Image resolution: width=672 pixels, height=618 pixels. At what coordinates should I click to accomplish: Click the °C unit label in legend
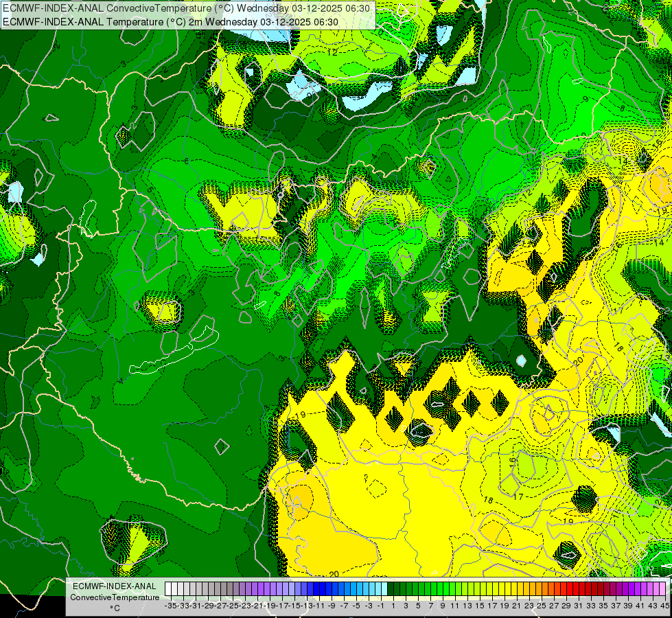[x=115, y=608]
